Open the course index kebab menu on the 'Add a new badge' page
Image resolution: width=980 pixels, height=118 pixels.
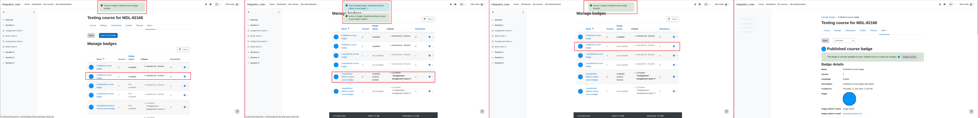(x=34, y=12)
